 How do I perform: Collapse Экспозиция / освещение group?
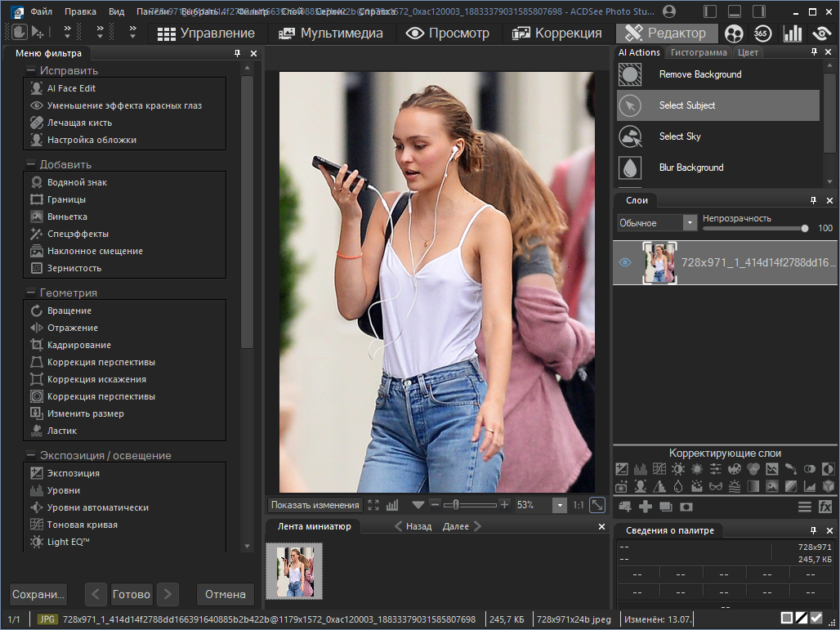pyautogui.click(x=30, y=455)
